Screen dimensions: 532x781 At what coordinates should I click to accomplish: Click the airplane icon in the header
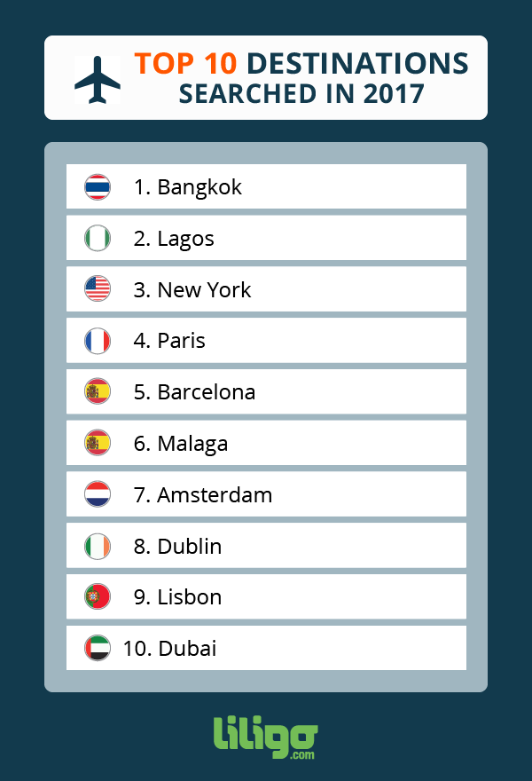pyautogui.click(x=98, y=80)
